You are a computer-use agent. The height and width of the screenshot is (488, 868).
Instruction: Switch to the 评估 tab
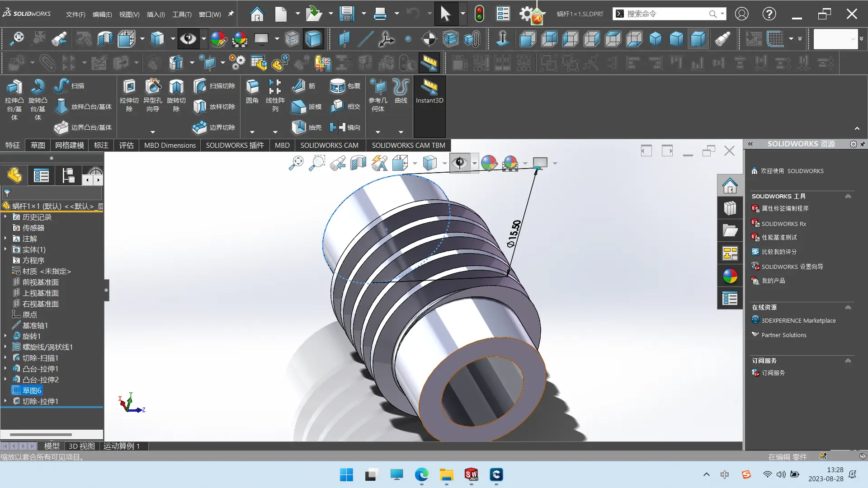[x=127, y=145]
